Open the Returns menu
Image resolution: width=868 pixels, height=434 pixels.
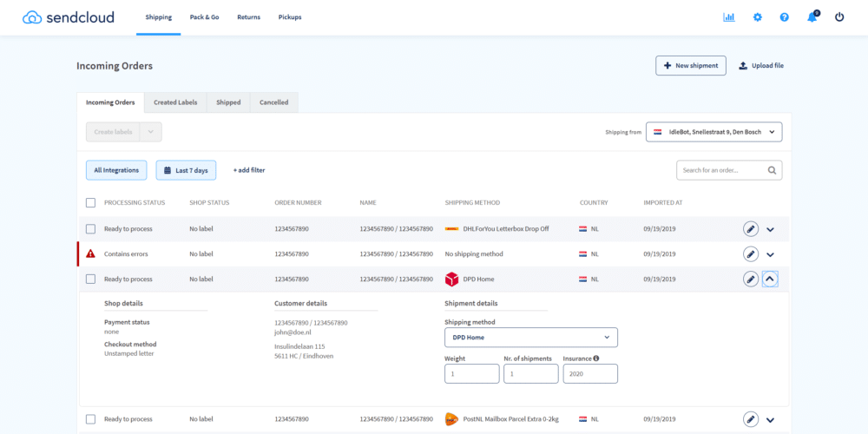(x=248, y=17)
